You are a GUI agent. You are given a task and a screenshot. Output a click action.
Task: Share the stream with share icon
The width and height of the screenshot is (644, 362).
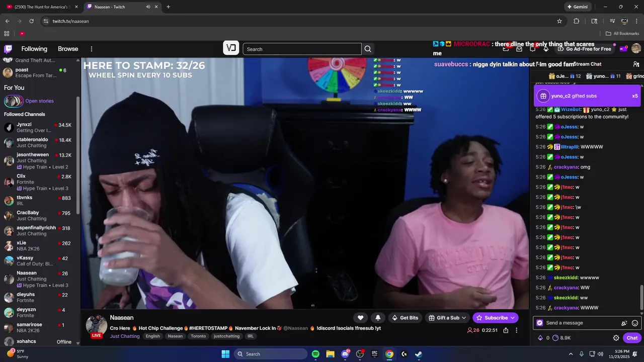[x=506, y=330]
